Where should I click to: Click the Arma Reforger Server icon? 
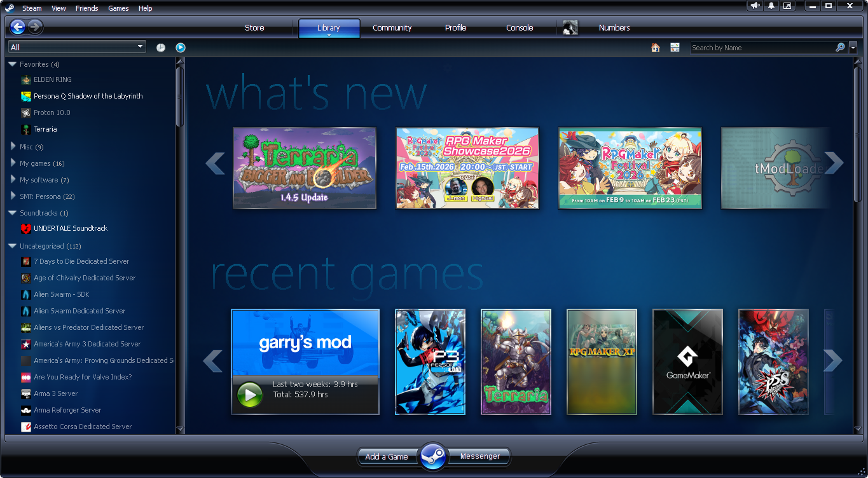pyautogui.click(x=26, y=410)
